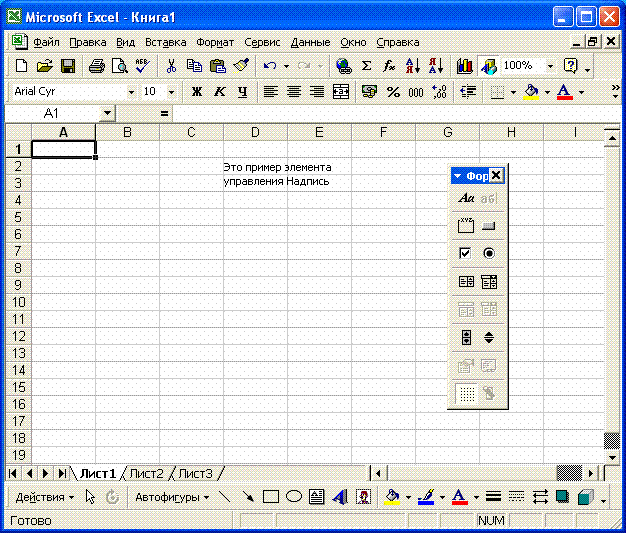Select the Spinner control in Forms toolbar
Viewport: 626px width, 533px height.
click(x=489, y=338)
